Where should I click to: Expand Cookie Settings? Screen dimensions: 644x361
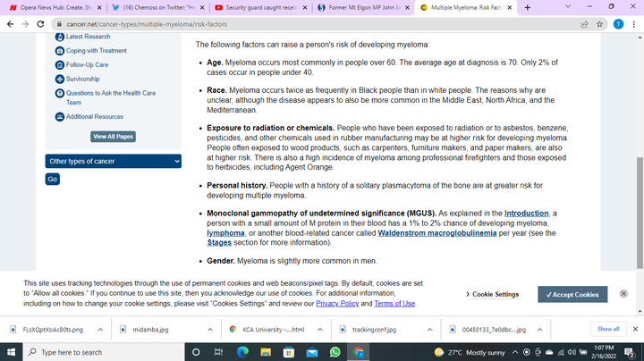pos(493,294)
